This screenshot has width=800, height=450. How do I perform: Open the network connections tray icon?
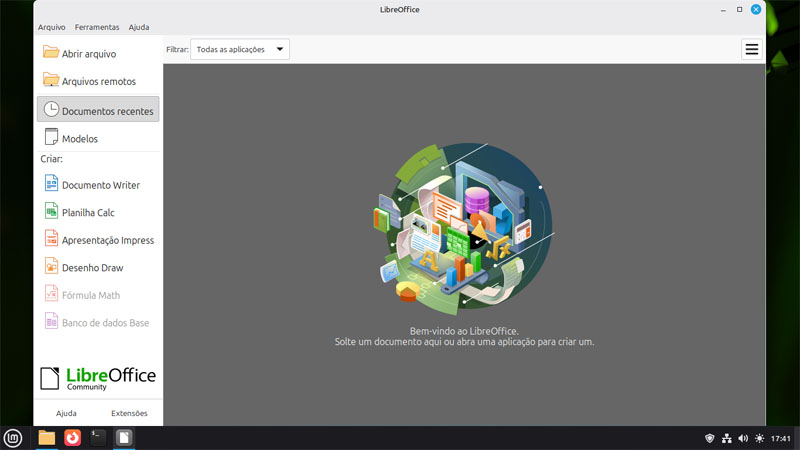click(x=727, y=438)
